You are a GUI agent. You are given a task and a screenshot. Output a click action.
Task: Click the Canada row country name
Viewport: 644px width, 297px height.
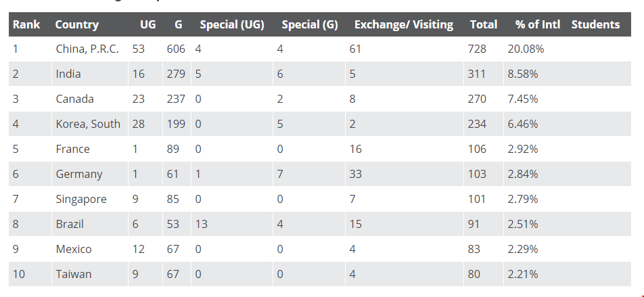(74, 99)
